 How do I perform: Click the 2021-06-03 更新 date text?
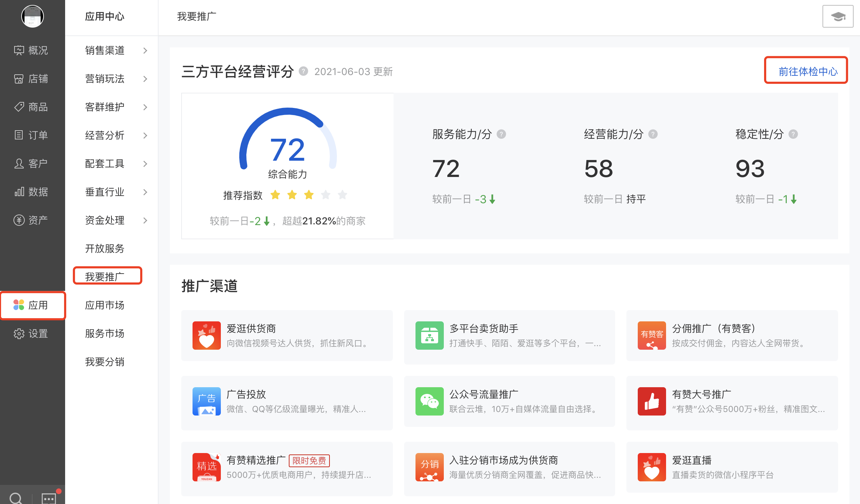pos(354,71)
